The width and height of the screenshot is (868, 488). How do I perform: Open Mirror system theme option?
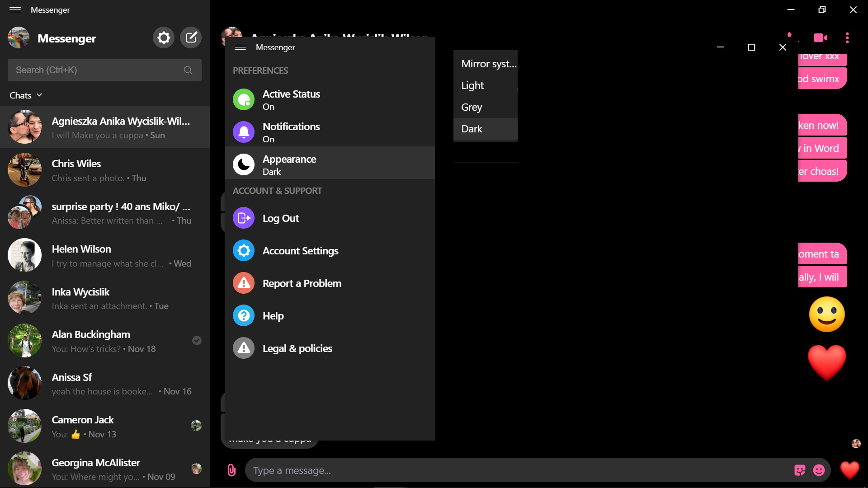(x=485, y=63)
